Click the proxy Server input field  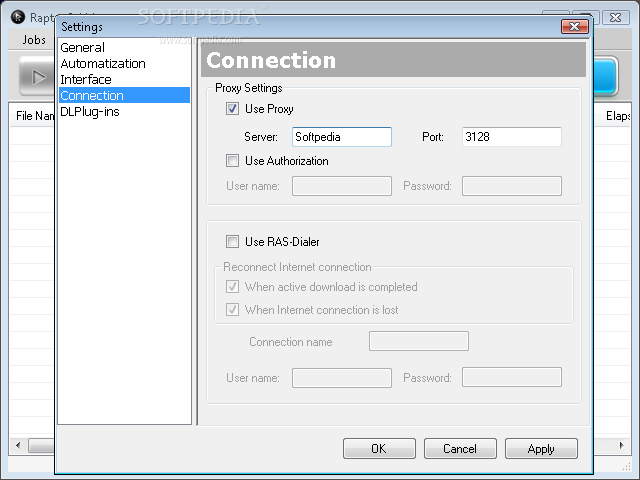(342, 137)
